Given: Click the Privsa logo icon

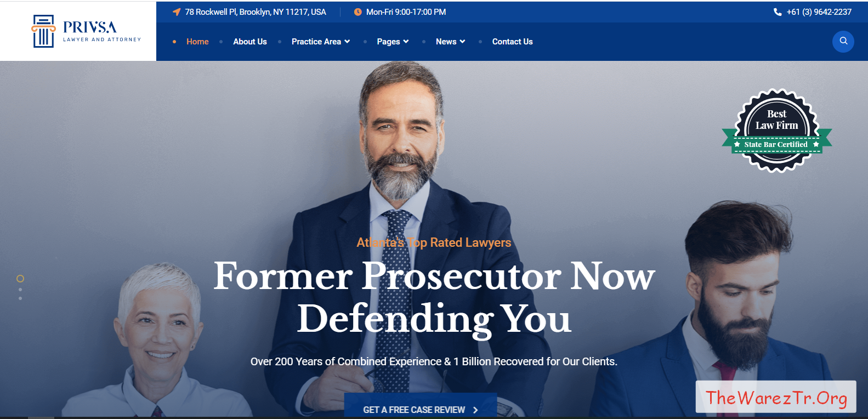Looking at the screenshot, I should coord(43,31).
